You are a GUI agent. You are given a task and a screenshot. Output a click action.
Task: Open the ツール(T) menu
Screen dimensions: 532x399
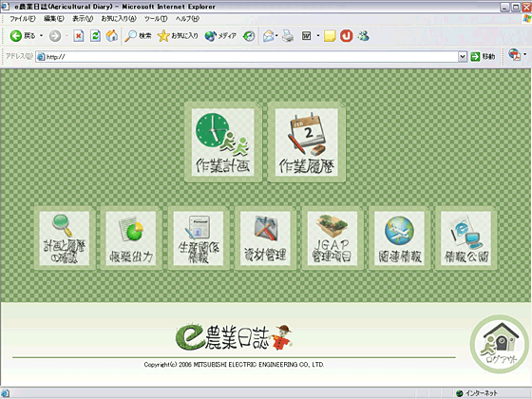coord(156,19)
